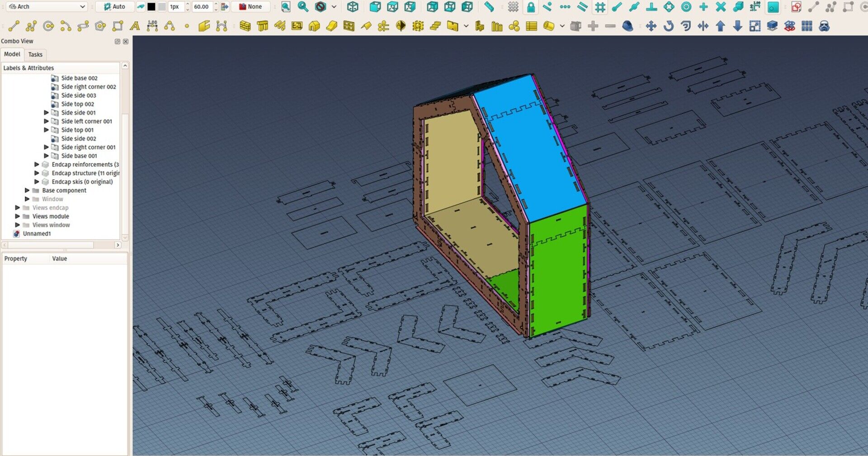Select Side base 002 in tree
868x456 pixels.
(x=80, y=78)
